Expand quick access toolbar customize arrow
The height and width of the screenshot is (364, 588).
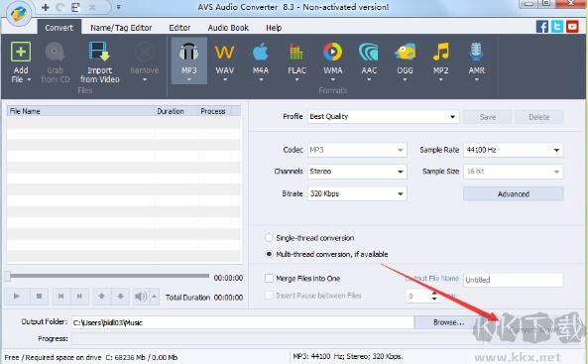coord(119,7)
